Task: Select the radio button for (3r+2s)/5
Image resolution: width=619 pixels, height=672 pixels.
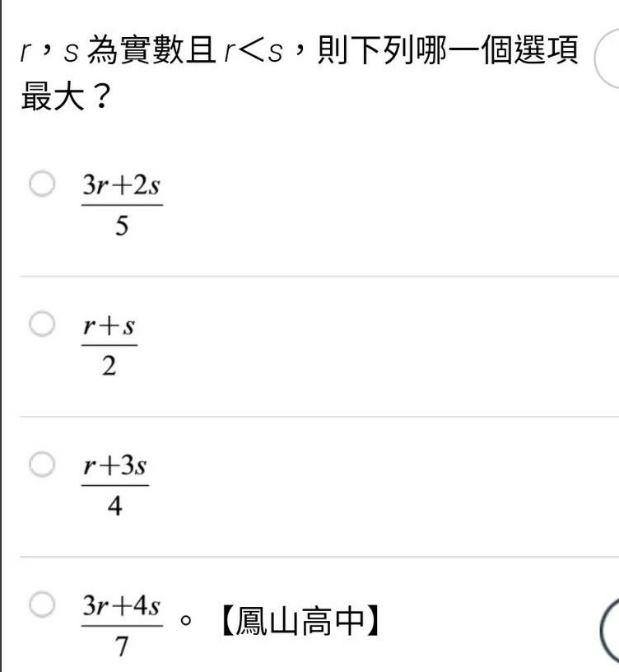Action: [42, 184]
